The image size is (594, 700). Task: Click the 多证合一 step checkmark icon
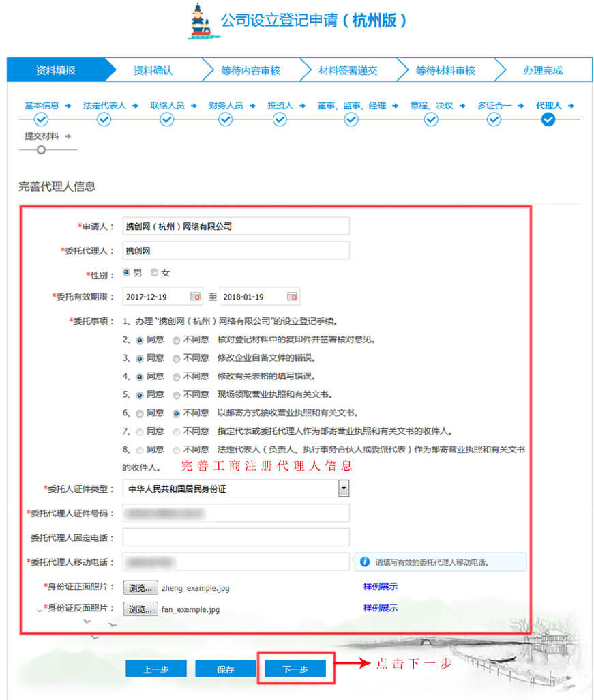(x=493, y=119)
